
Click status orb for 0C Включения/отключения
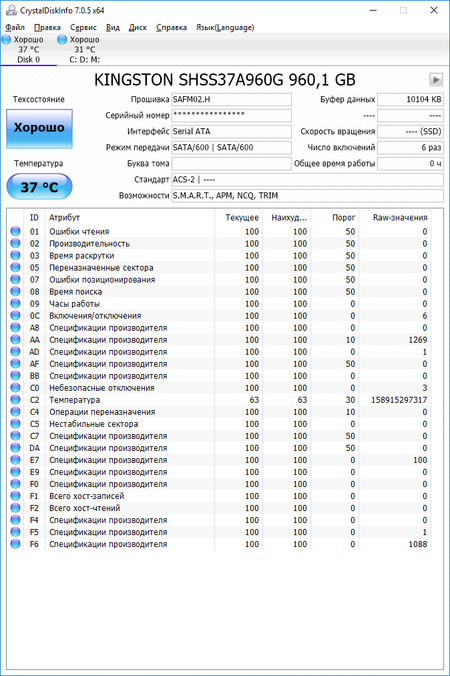(16, 316)
